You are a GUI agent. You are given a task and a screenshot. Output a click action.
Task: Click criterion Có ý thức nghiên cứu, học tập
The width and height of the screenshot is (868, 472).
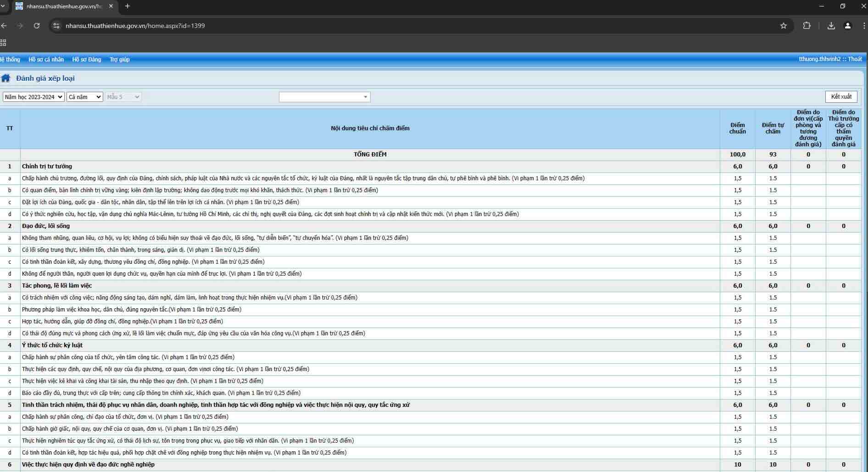pos(270,214)
